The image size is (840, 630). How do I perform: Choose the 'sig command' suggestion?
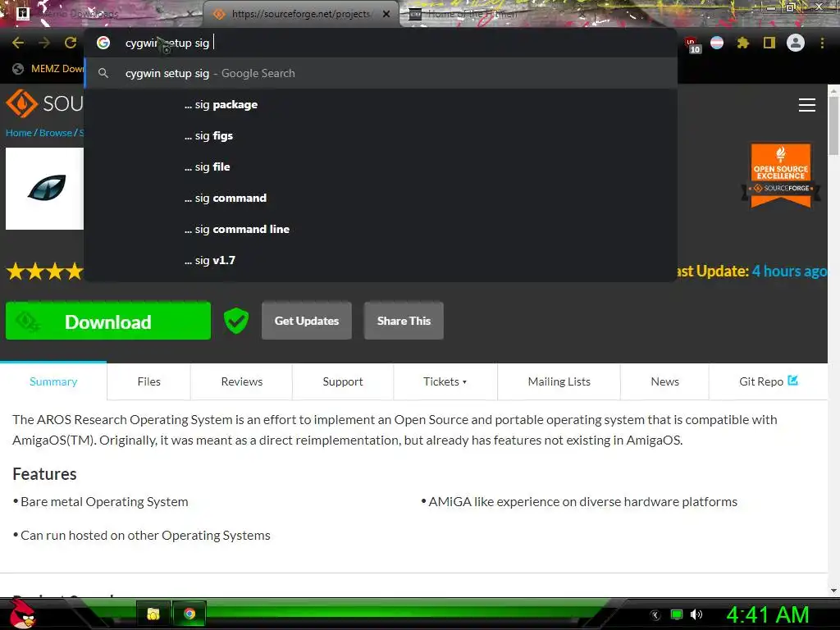pos(381,198)
